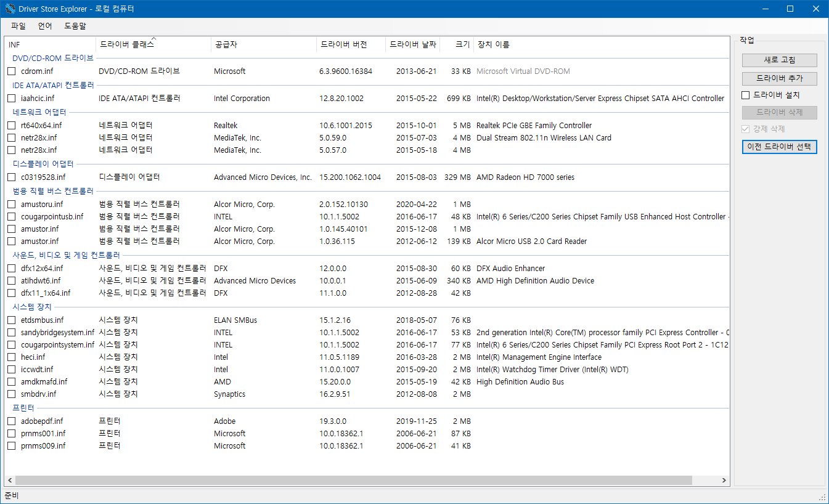Check the amustoru.inf driver checkbox
The width and height of the screenshot is (829, 504).
(12, 205)
